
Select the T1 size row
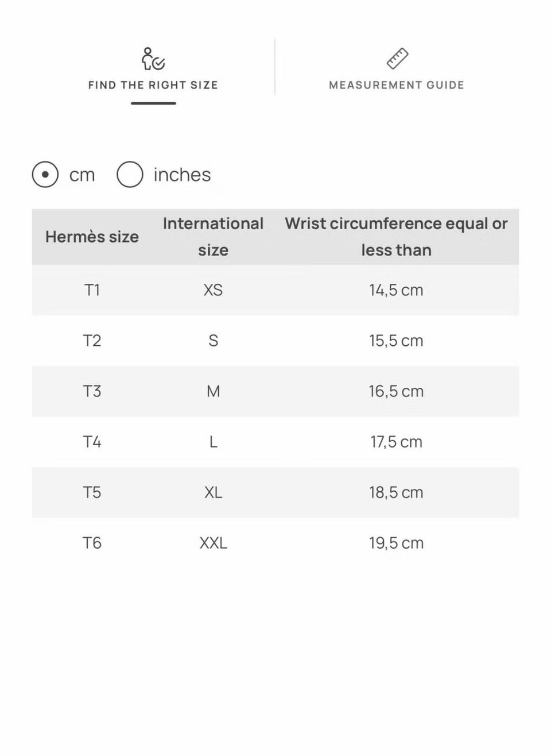275,290
